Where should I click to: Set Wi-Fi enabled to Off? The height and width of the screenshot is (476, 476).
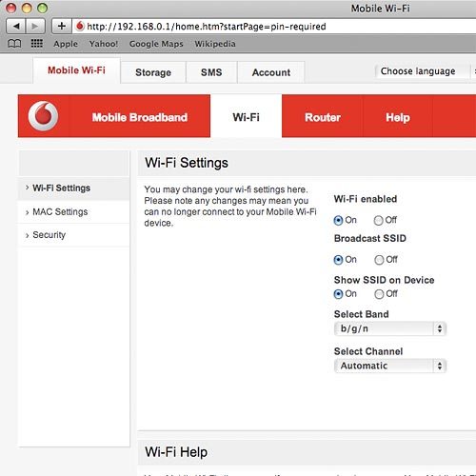coord(378,220)
